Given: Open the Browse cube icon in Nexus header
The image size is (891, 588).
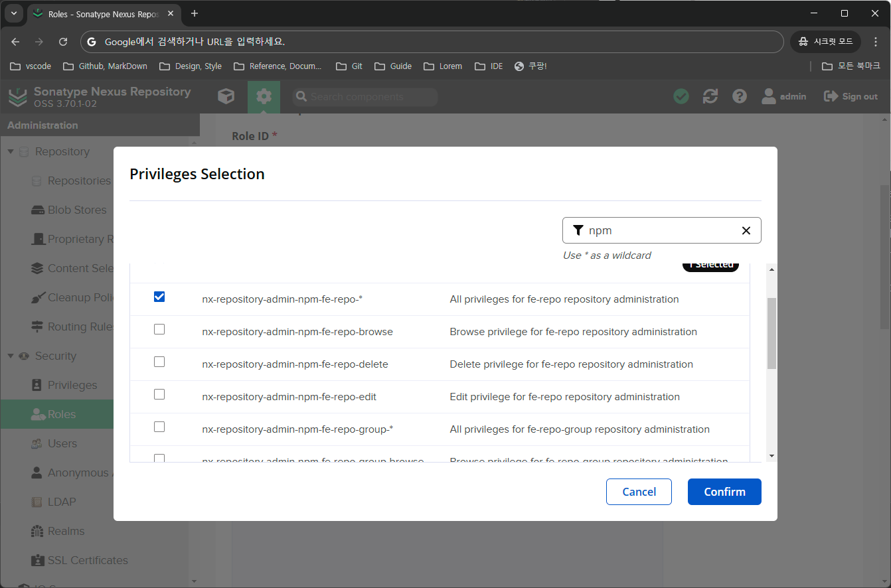Looking at the screenshot, I should coord(226,96).
